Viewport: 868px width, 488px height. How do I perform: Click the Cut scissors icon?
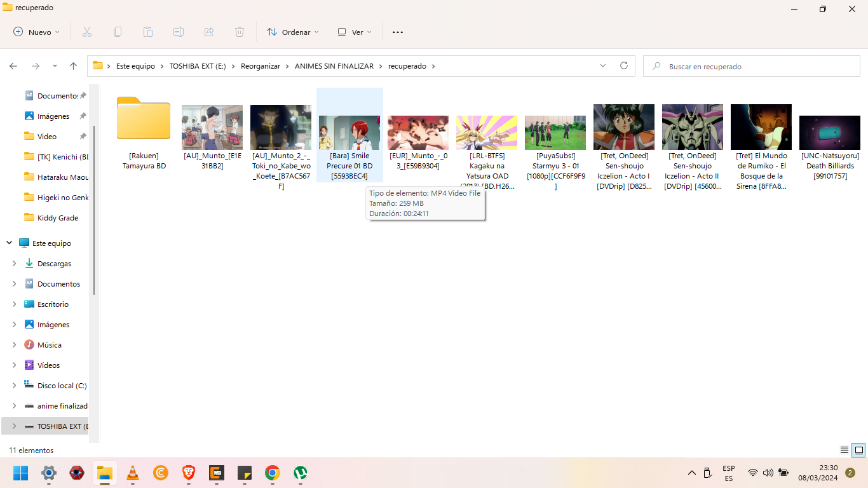87,32
